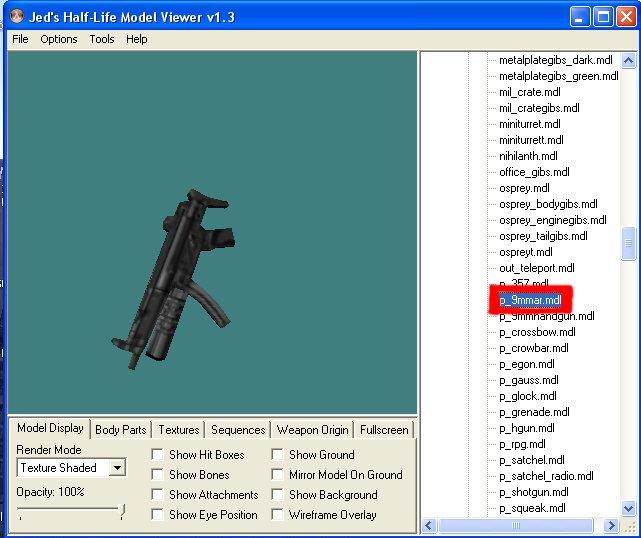Toggle Show Bones checkbox
The image size is (641, 538).
(158, 475)
